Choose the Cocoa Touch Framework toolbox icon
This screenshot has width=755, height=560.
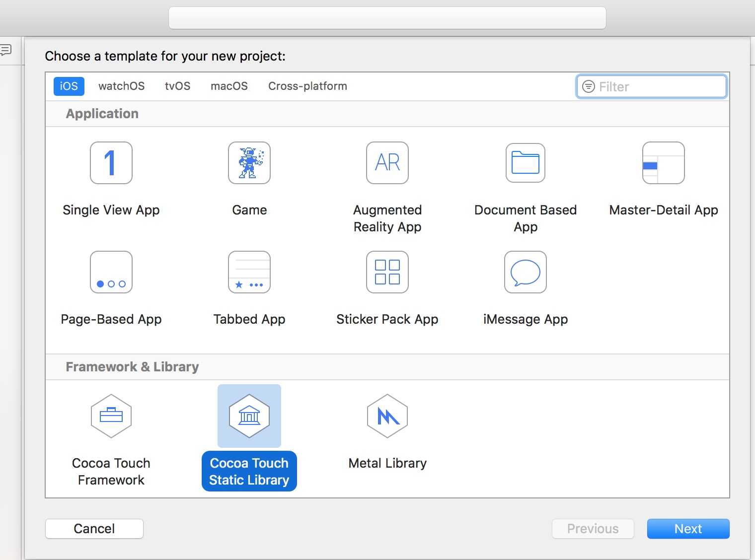click(x=111, y=416)
